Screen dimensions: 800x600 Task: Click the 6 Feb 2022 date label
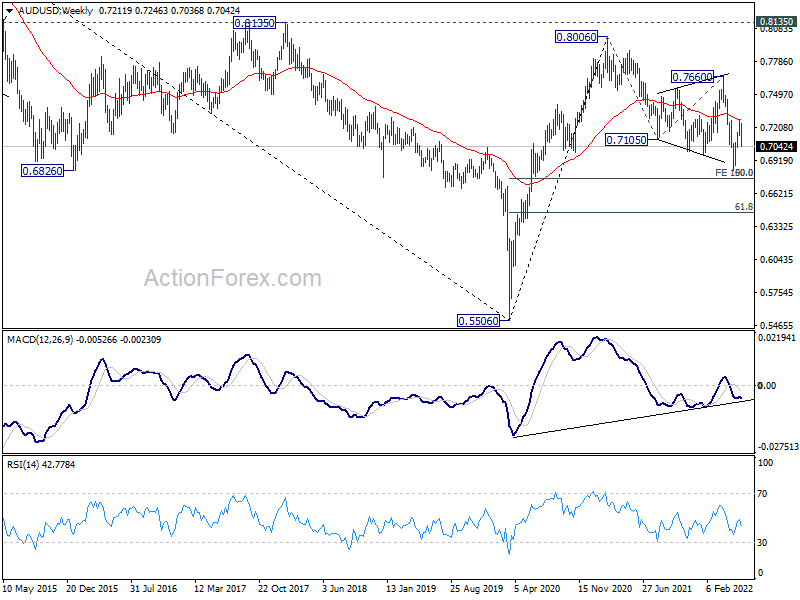coord(730,589)
